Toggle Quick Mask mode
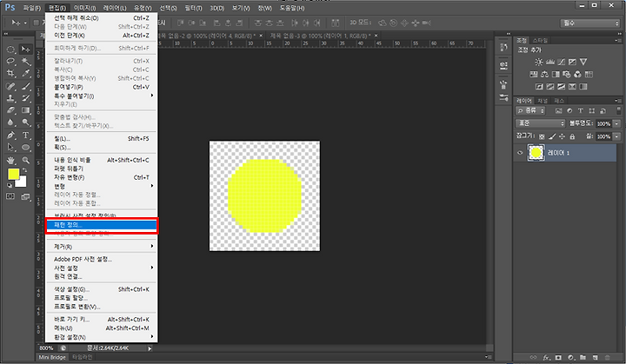Screen dimensions: 626x364 (10, 196)
